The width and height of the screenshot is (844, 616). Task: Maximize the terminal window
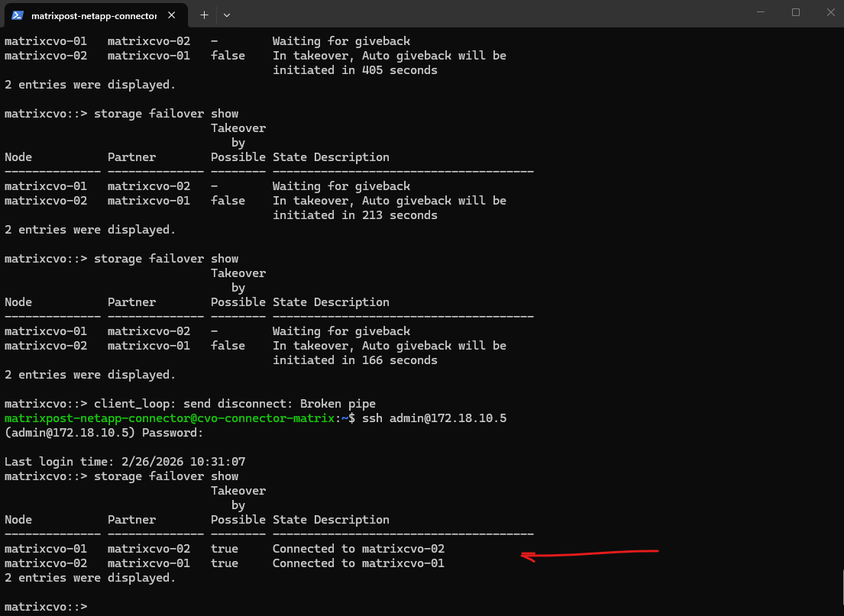[796, 12]
